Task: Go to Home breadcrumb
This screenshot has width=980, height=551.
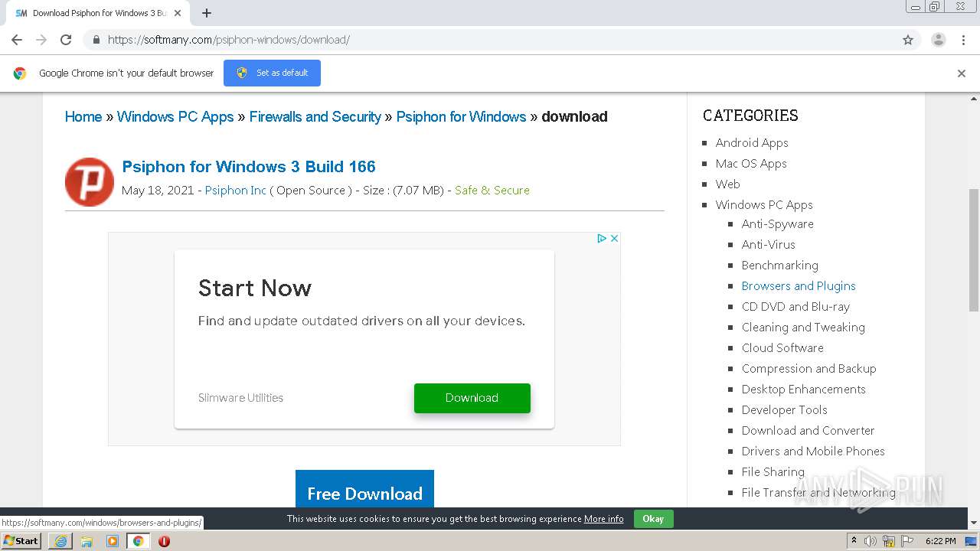Action: coord(83,116)
